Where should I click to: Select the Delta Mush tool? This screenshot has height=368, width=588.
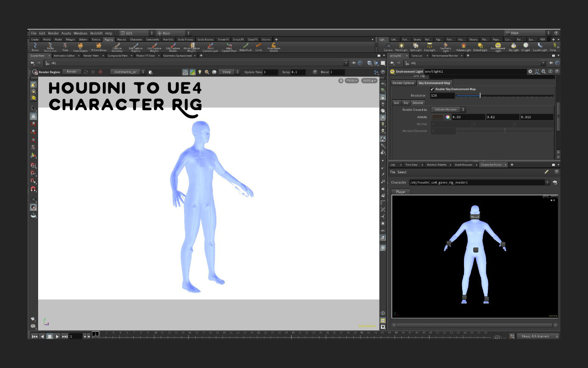(x=246, y=47)
